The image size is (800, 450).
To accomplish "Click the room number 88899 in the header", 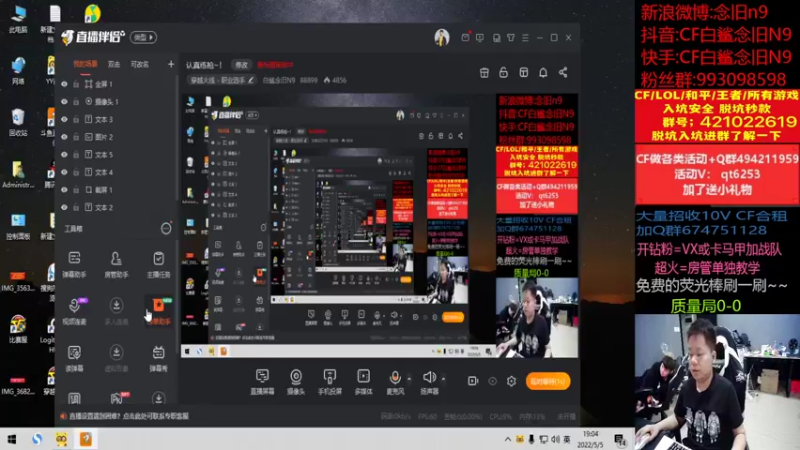I will [x=309, y=80].
